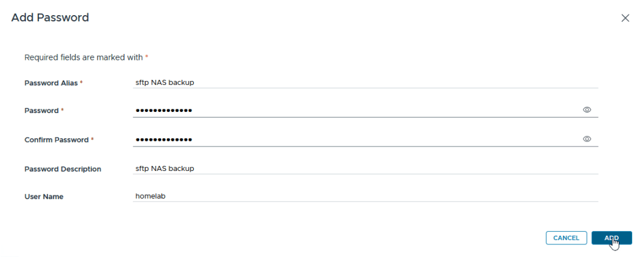Click the Password label text

(41, 111)
